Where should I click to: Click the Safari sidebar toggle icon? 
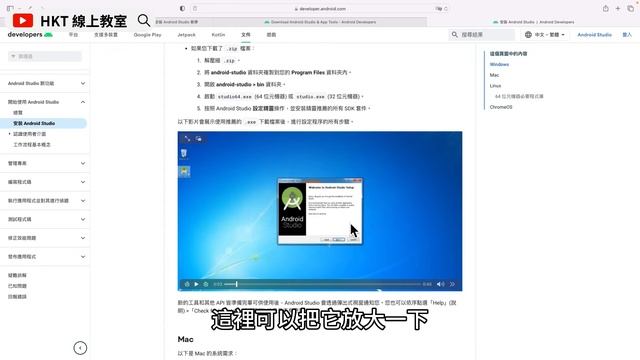click(10, 8)
